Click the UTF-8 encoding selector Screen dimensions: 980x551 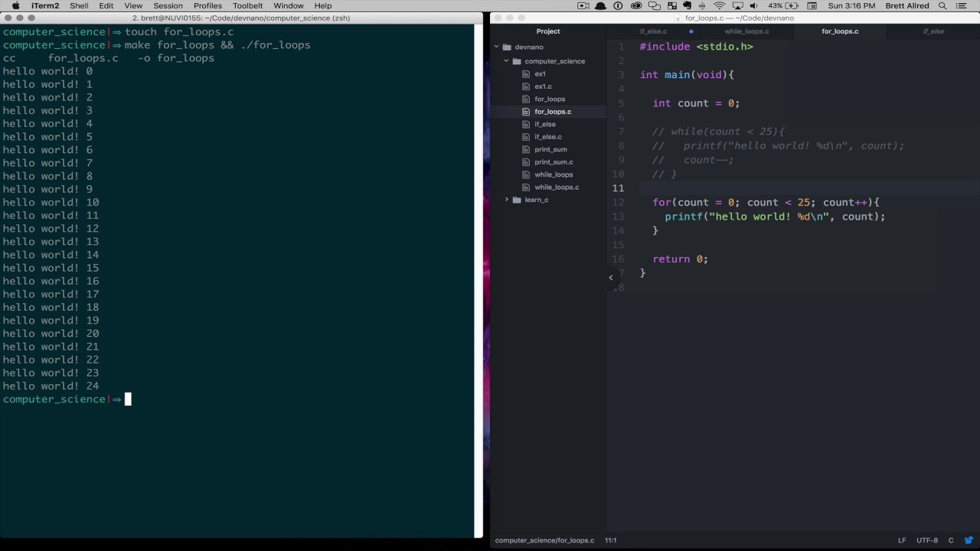point(926,540)
